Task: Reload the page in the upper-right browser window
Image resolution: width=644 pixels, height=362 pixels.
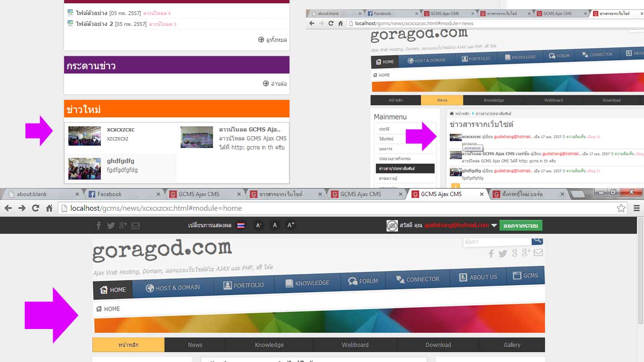Action: tap(331, 23)
